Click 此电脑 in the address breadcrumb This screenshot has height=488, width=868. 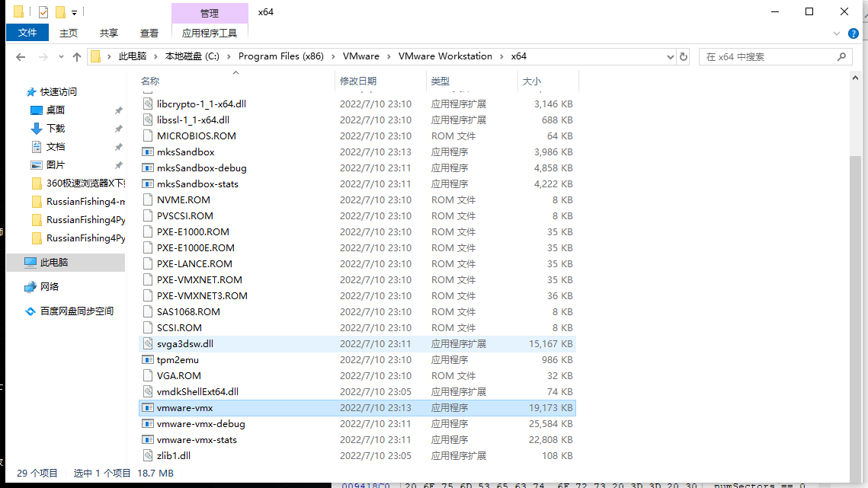pos(133,56)
